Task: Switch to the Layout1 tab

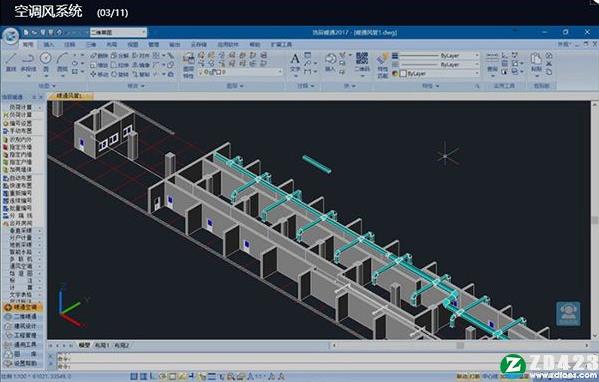Action: pos(102,345)
